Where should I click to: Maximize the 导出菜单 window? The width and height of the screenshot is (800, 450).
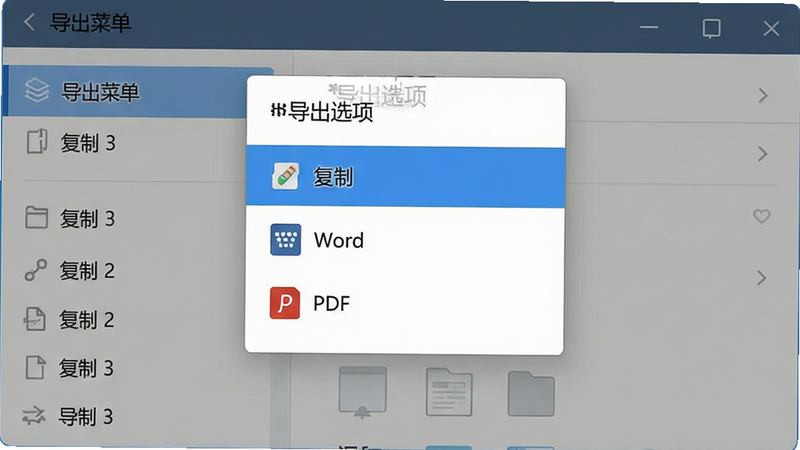(x=711, y=28)
